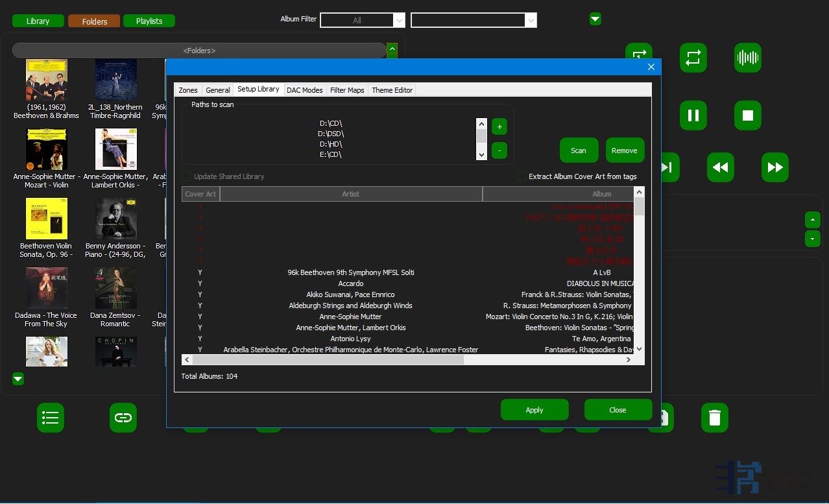The image size is (829, 504).
Task: Click the Scan button
Action: pyautogui.click(x=578, y=150)
